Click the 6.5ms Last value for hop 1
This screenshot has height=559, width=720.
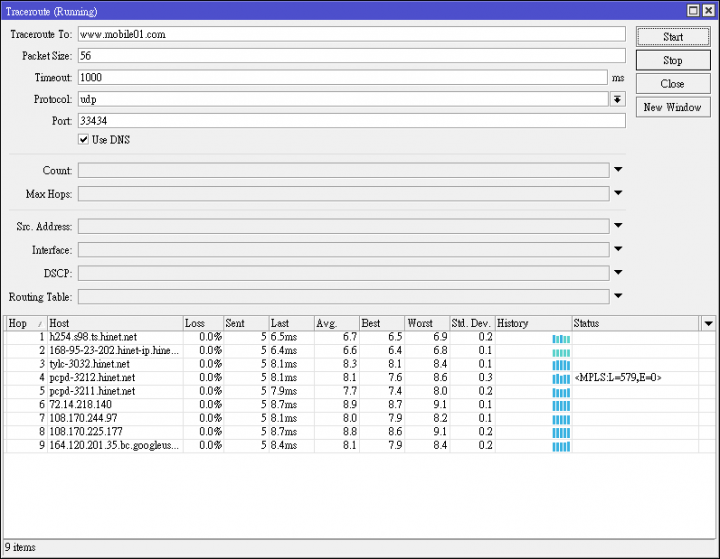pyautogui.click(x=284, y=337)
